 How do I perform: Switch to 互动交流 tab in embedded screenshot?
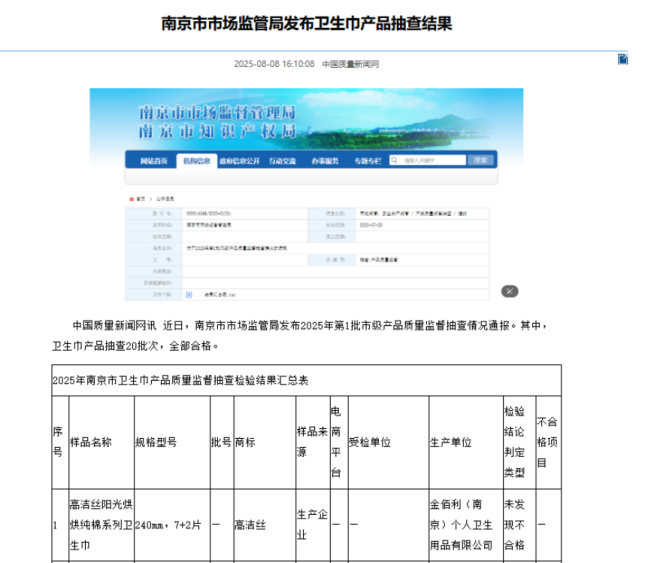click(283, 161)
